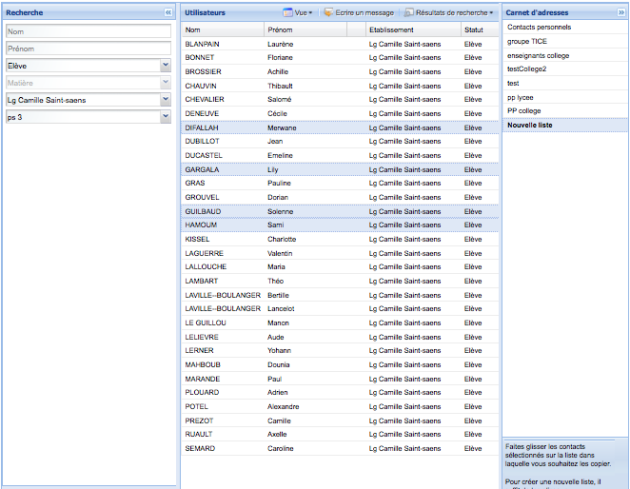
Task: Select the PLOUARD Adrien row
Action: (x=340, y=392)
